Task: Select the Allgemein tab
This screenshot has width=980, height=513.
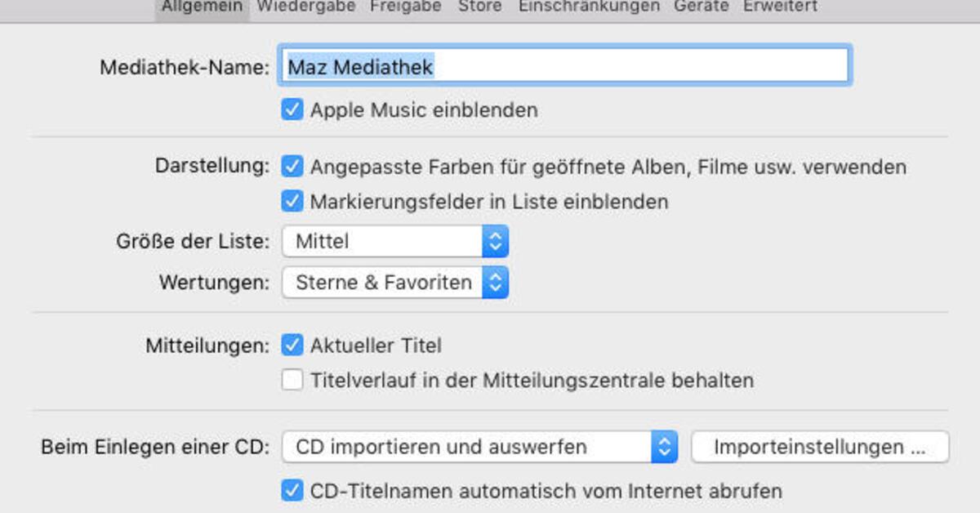Action: click(201, 7)
